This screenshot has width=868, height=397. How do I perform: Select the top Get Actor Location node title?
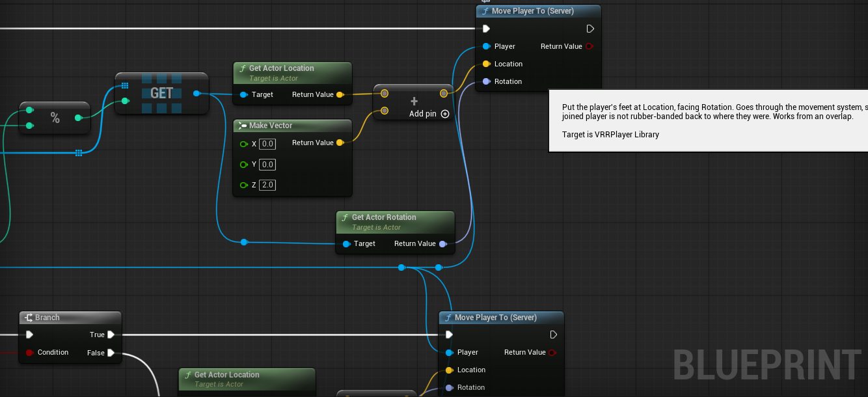coord(282,68)
